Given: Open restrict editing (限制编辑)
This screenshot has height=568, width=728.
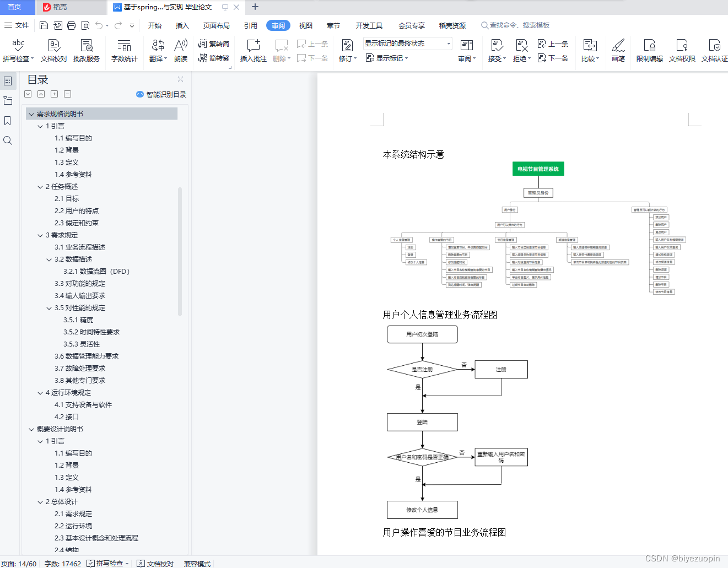Looking at the screenshot, I should pos(650,50).
